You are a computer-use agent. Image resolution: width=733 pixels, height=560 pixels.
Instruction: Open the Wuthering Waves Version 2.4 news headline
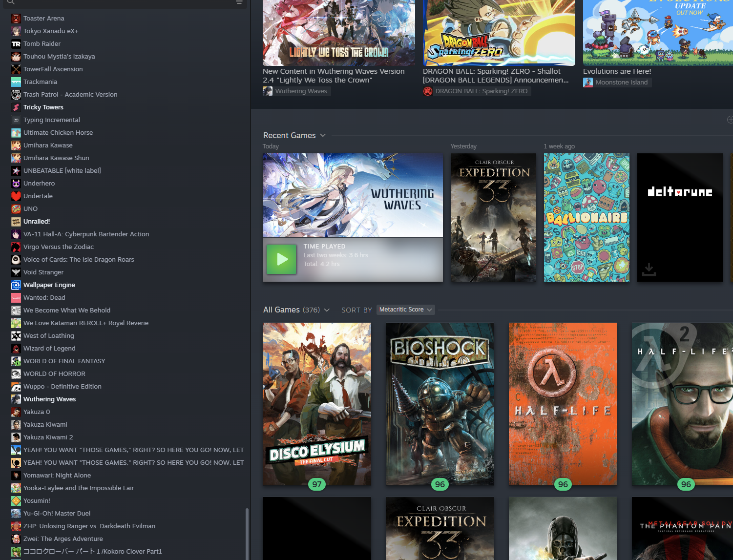coord(334,76)
